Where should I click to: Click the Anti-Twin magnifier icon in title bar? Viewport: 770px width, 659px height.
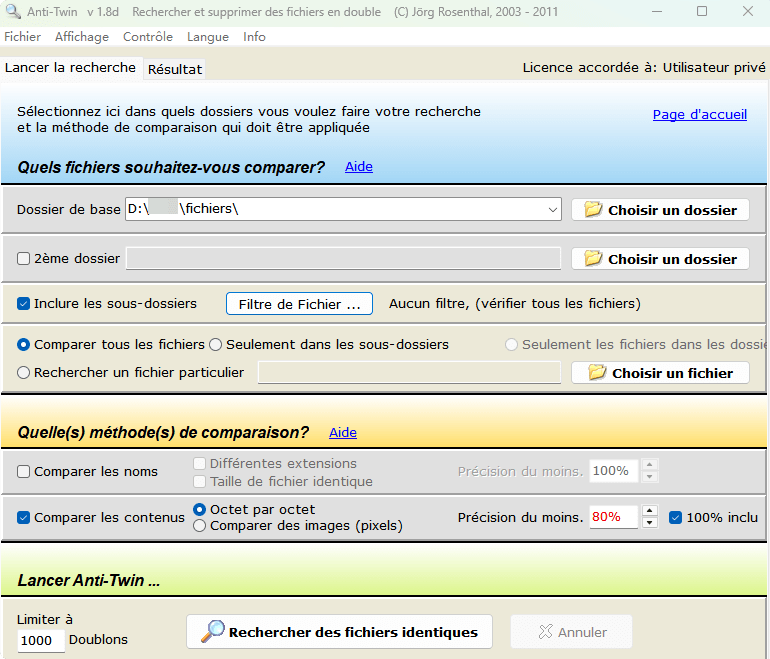pyautogui.click(x=12, y=11)
